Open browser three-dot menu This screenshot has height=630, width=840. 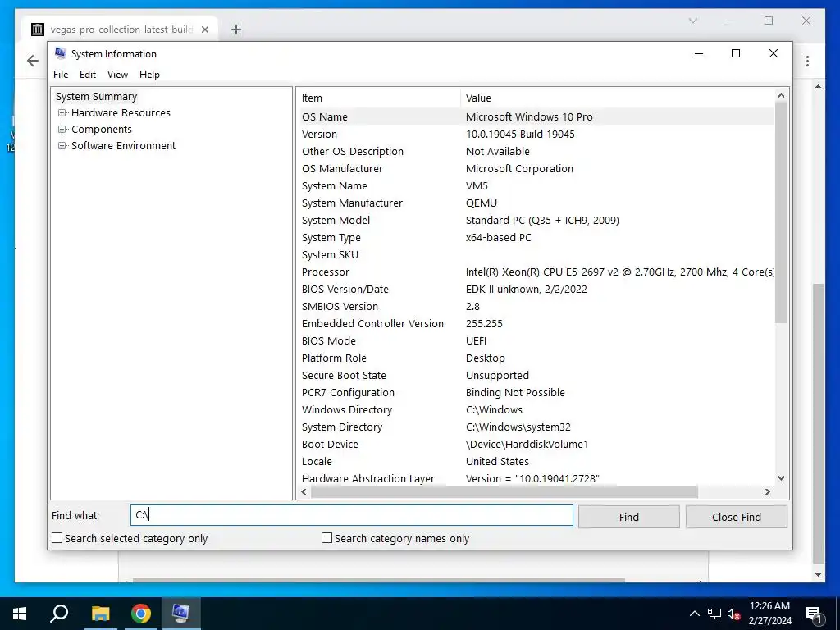(807, 61)
